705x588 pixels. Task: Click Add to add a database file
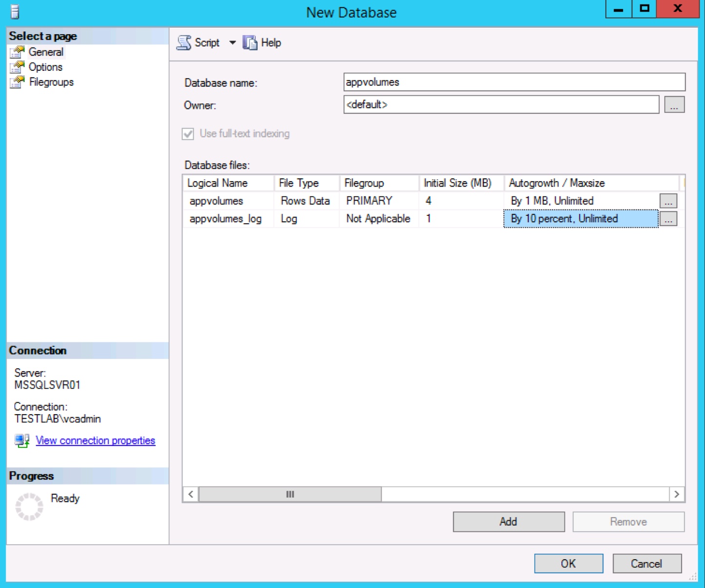(x=508, y=521)
